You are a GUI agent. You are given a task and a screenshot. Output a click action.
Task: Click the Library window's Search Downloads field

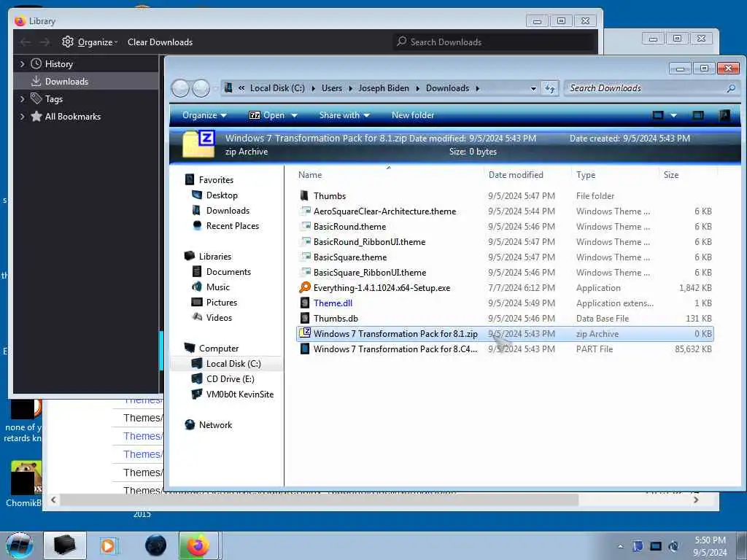495,42
